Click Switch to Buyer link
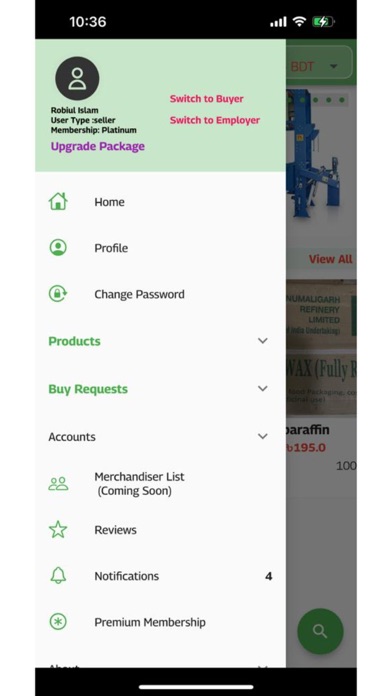This screenshot has height=696, width=392. [x=206, y=99]
